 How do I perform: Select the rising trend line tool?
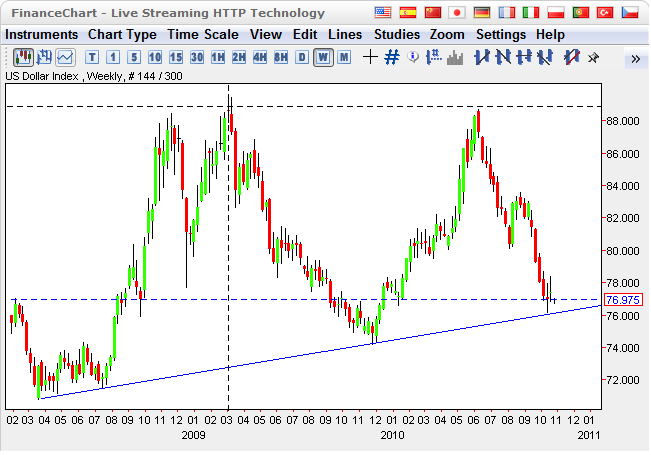pyautogui.click(x=482, y=57)
